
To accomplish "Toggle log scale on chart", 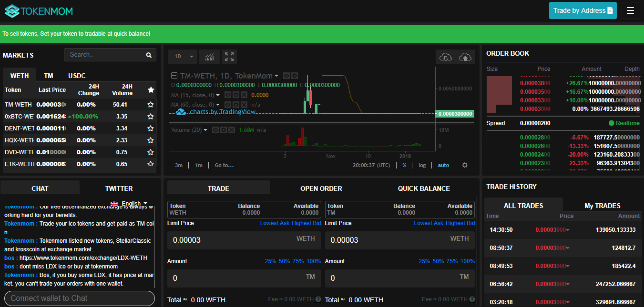I will pos(422,165).
